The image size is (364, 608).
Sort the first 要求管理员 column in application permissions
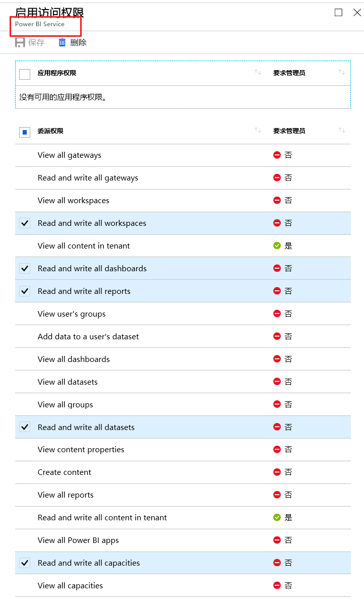point(342,73)
